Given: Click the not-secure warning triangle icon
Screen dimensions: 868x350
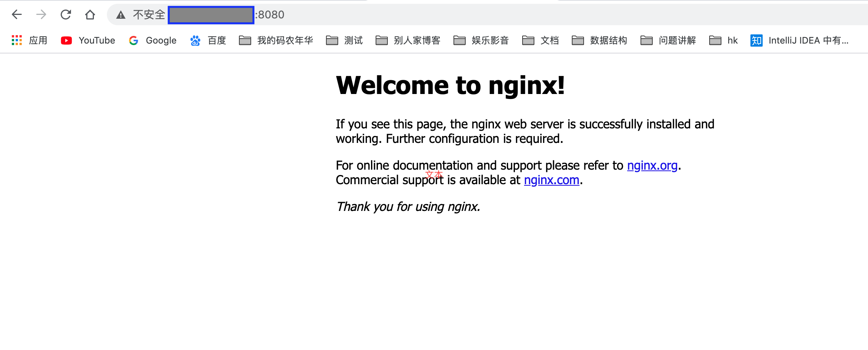Looking at the screenshot, I should tap(121, 15).
